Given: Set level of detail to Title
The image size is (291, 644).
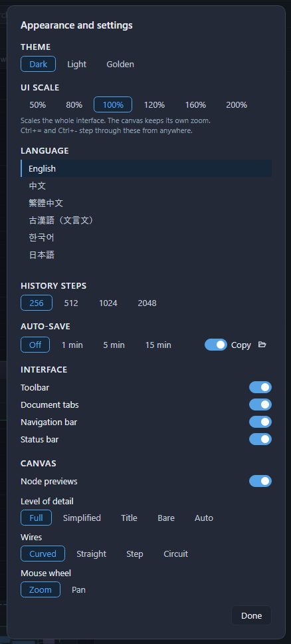Looking at the screenshot, I should coord(129,518).
